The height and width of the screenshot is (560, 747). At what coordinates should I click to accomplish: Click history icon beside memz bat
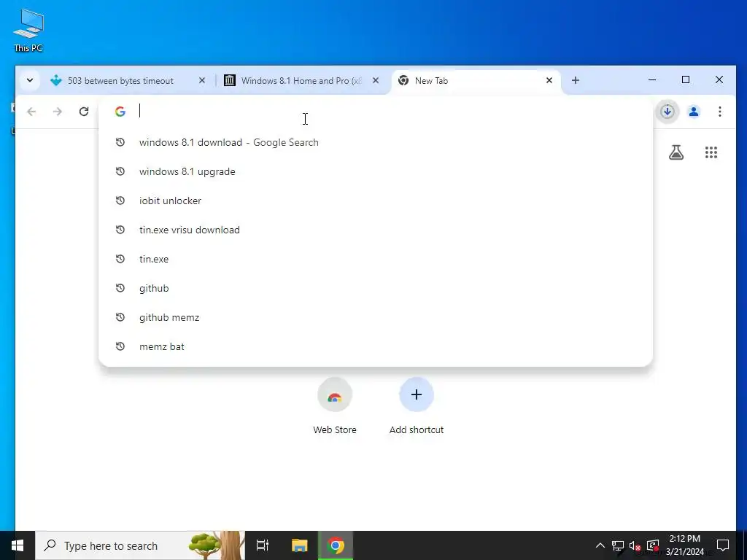tap(120, 346)
